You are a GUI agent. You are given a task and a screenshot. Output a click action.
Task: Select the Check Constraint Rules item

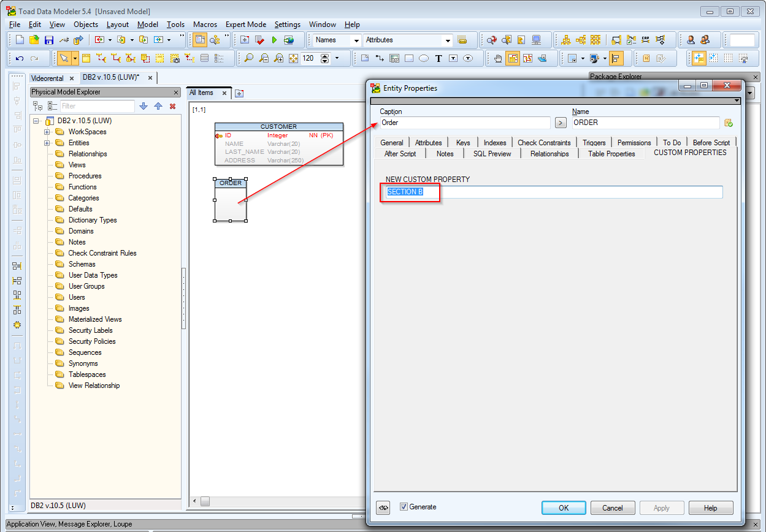click(x=102, y=253)
